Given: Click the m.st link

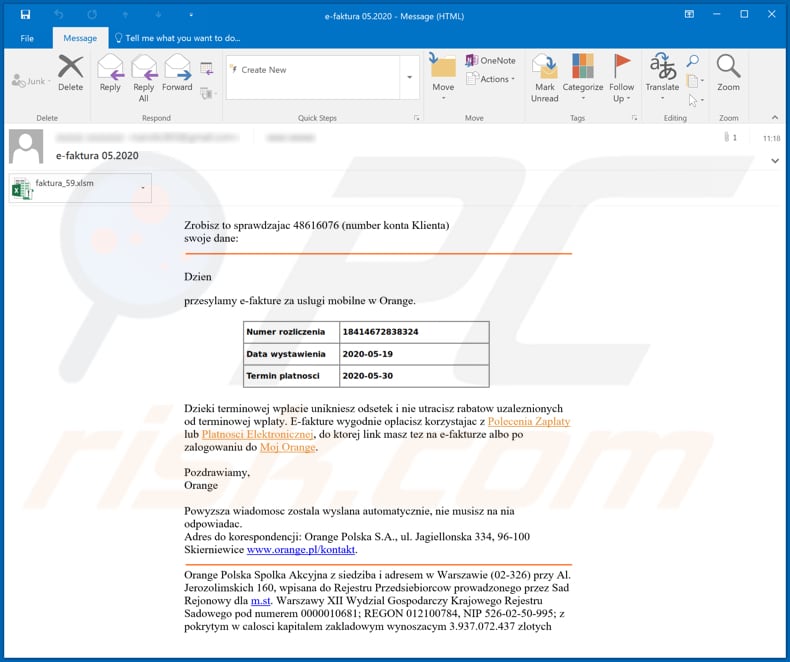Looking at the screenshot, I should [x=261, y=601].
